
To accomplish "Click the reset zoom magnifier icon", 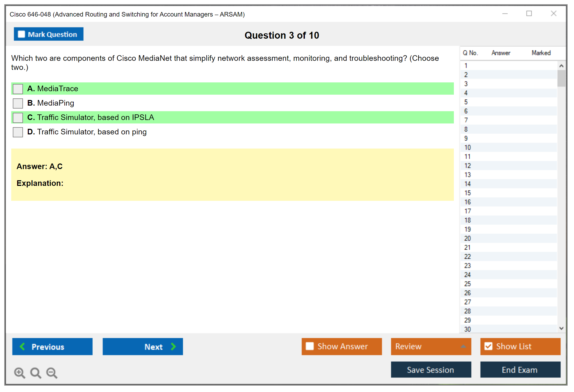I will 36,373.
